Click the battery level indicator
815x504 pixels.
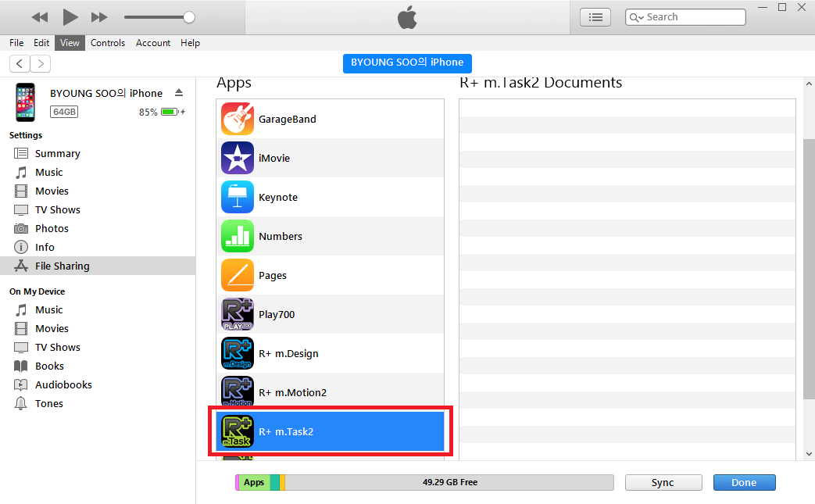[x=170, y=112]
